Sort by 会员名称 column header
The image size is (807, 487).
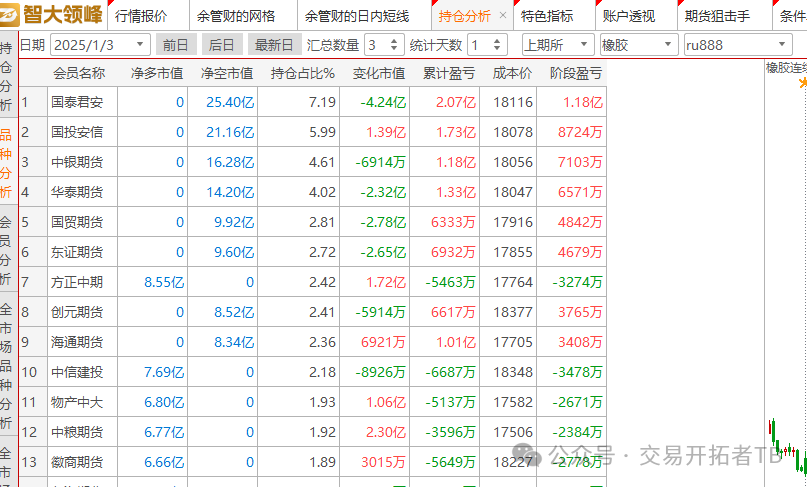tap(79, 73)
